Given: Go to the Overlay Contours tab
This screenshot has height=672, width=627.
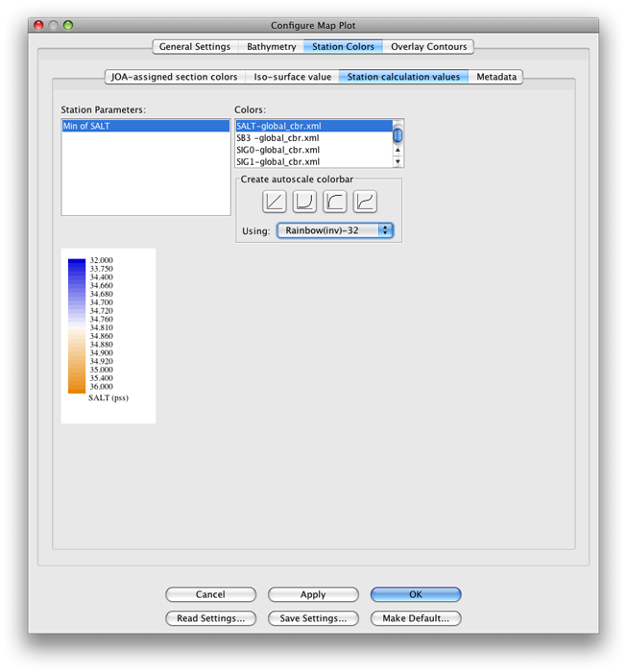Looking at the screenshot, I should click(x=428, y=46).
